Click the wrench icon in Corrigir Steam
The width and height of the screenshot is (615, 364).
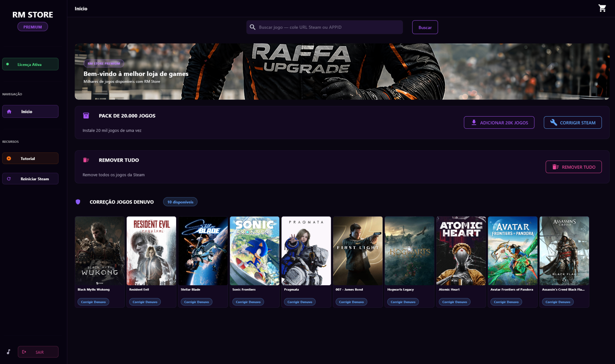553,122
